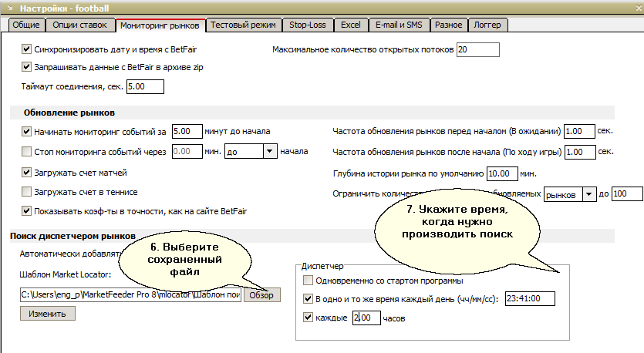Edit the daily time 23:41:00 field
This screenshot has width=644, height=353.
pos(530,298)
